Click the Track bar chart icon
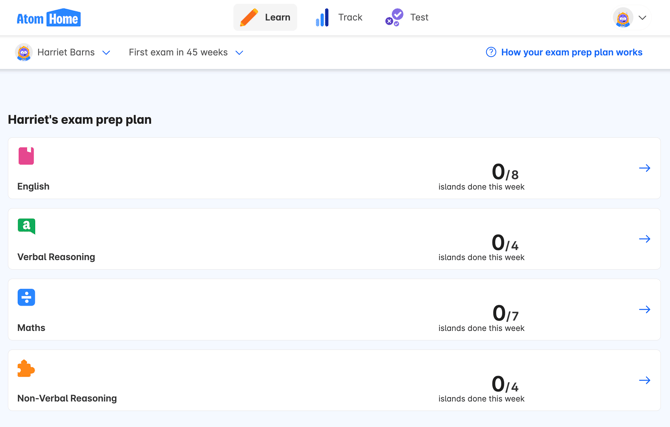The height and width of the screenshot is (427, 670). (x=322, y=18)
